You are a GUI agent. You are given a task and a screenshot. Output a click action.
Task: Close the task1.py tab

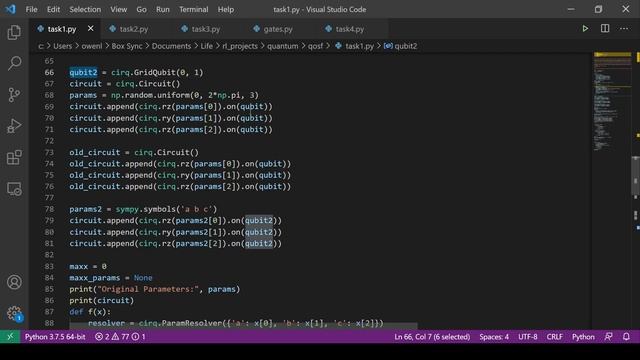tap(91, 29)
